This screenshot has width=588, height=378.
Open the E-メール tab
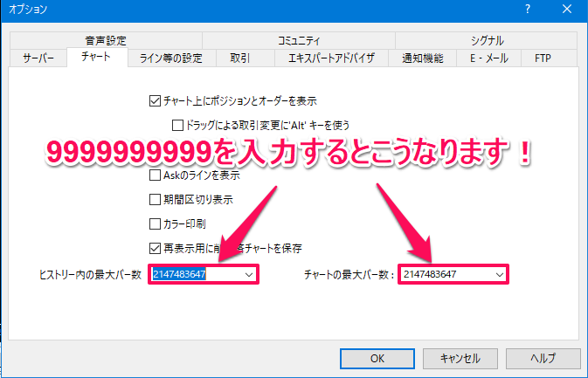tap(489, 58)
